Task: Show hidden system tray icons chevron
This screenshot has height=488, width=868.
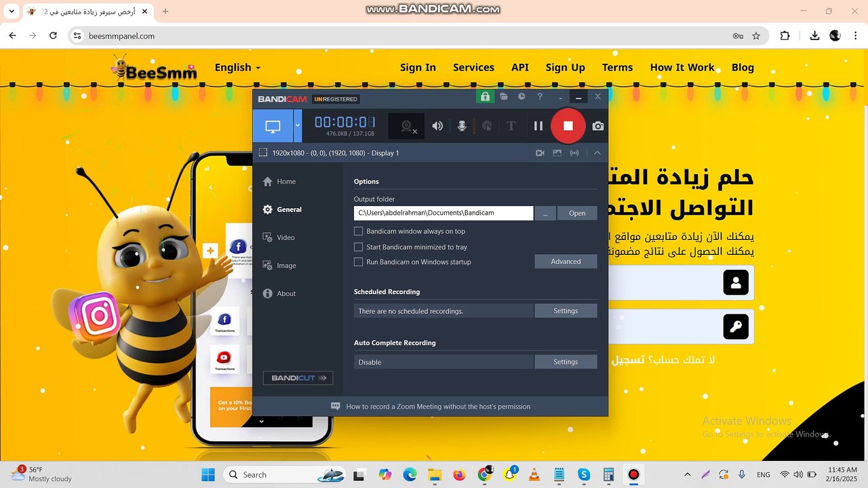Action: coord(688,474)
